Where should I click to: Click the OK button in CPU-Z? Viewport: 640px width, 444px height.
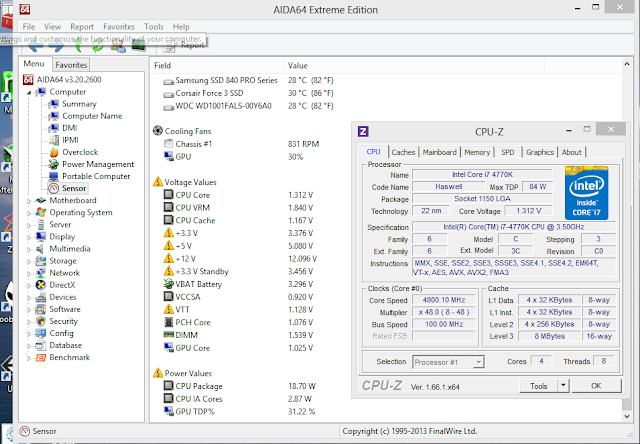596,386
